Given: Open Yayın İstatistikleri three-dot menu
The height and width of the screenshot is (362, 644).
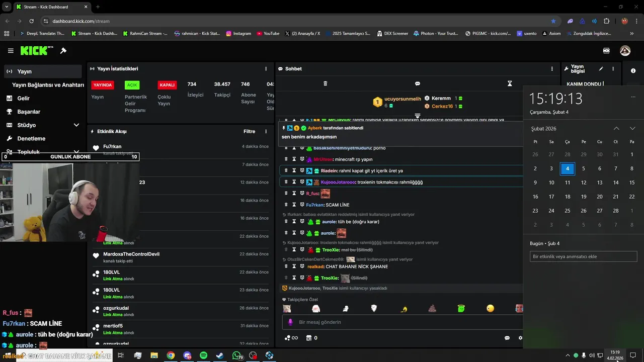Looking at the screenshot, I should 266,69.
